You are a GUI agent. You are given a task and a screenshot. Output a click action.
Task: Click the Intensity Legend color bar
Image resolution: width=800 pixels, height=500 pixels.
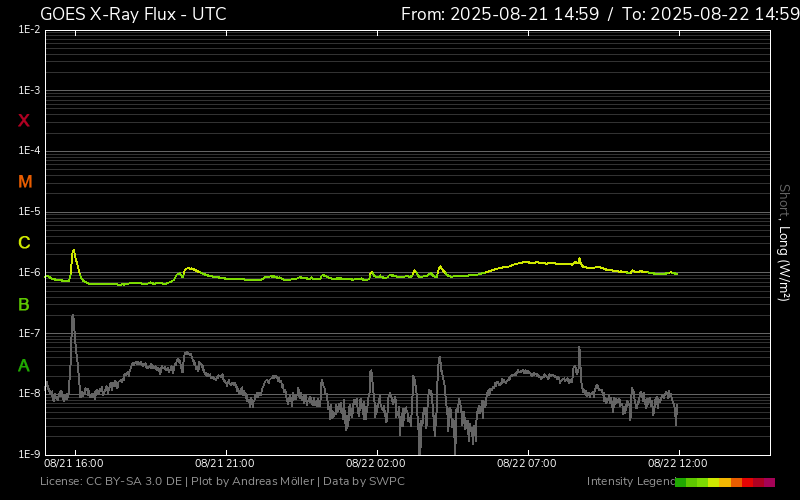click(724, 482)
